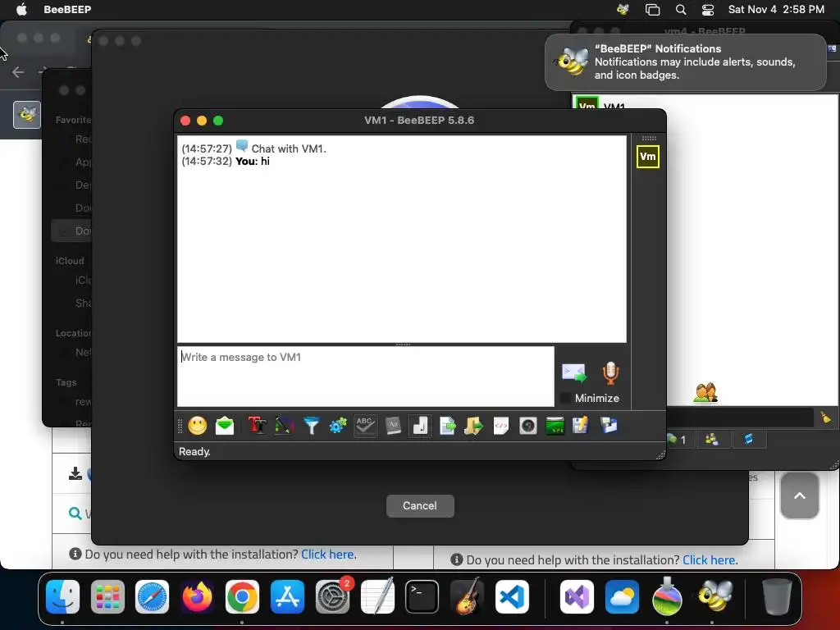The width and height of the screenshot is (840, 630).
Task: Open the blue file tab icon in vm4 window
Action: coord(748,440)
